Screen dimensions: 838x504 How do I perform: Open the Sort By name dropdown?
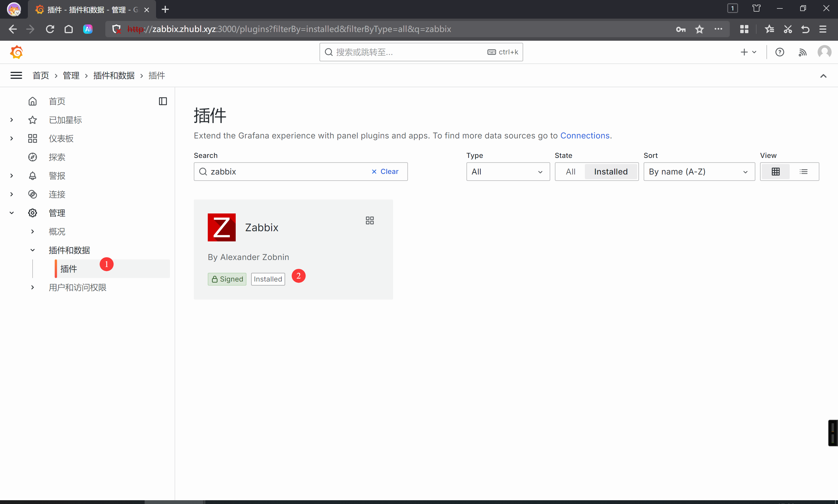click(x=699, y=172)
